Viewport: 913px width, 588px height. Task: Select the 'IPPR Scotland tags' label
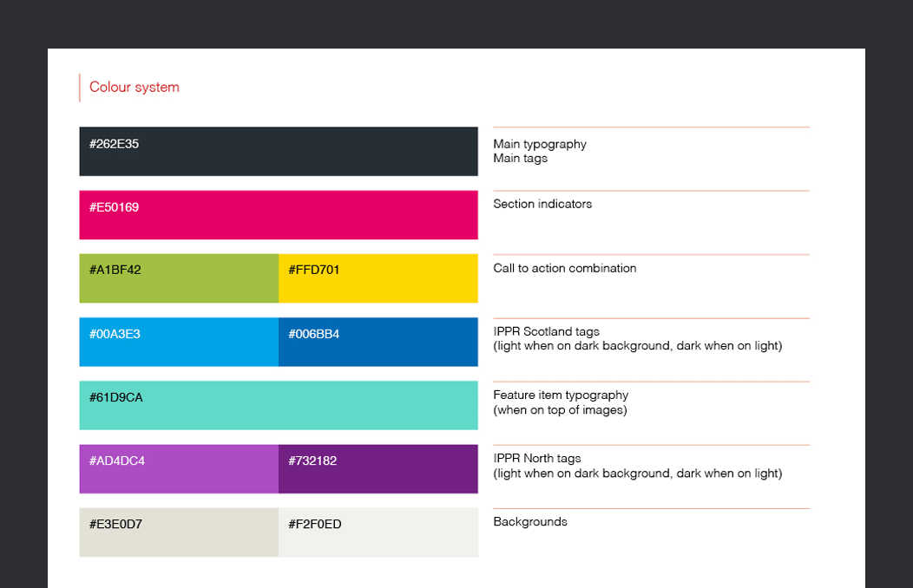coord(546,331)
